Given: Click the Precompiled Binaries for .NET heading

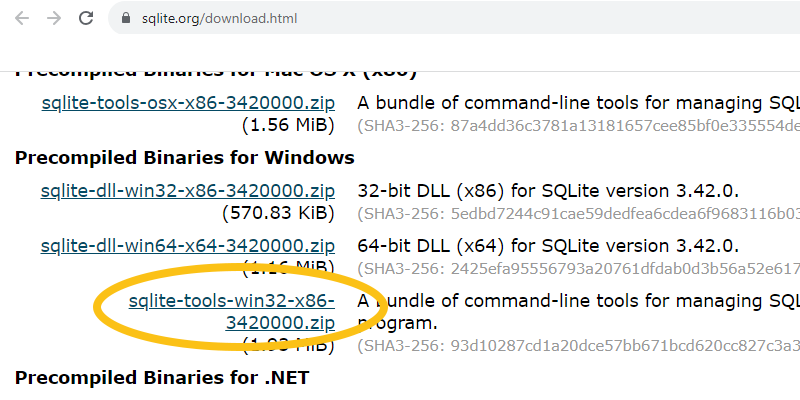Looking at the screenshot, I should (x=162, y=378).
